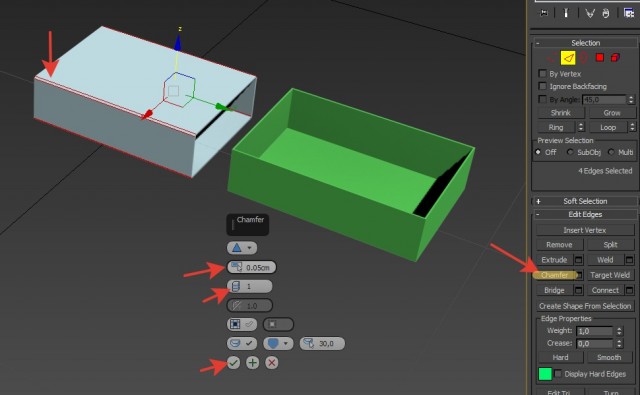Click Remove edges button
This screenshot has width=640, height=395.
(x=559, y=245)
